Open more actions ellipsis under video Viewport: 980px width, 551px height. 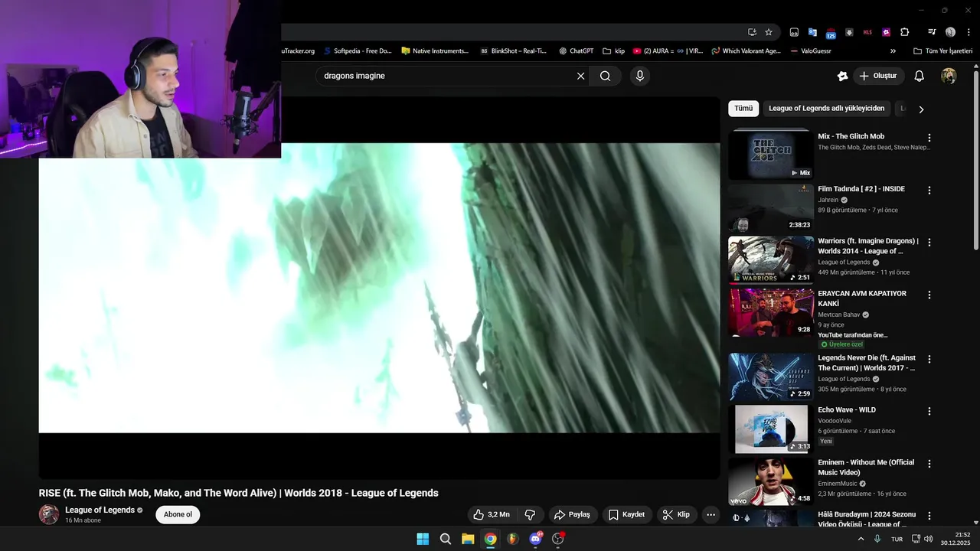pyautogui.click(x=710, y=514)
